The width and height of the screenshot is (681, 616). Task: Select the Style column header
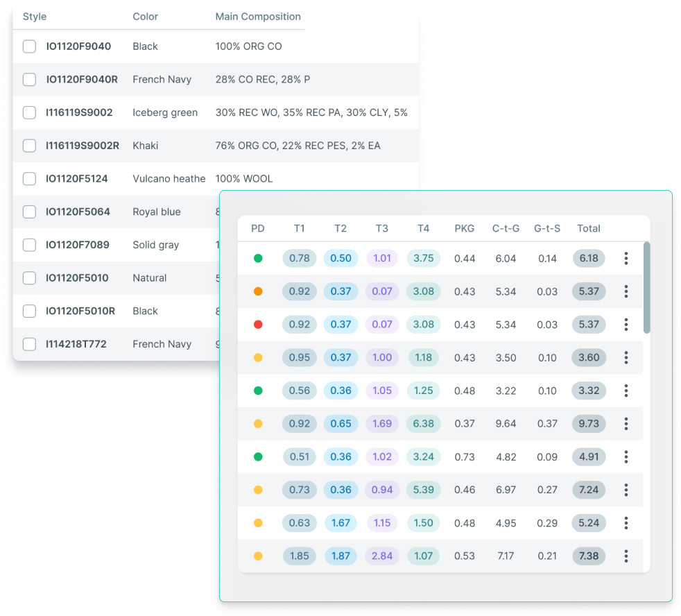click(35, 17)
